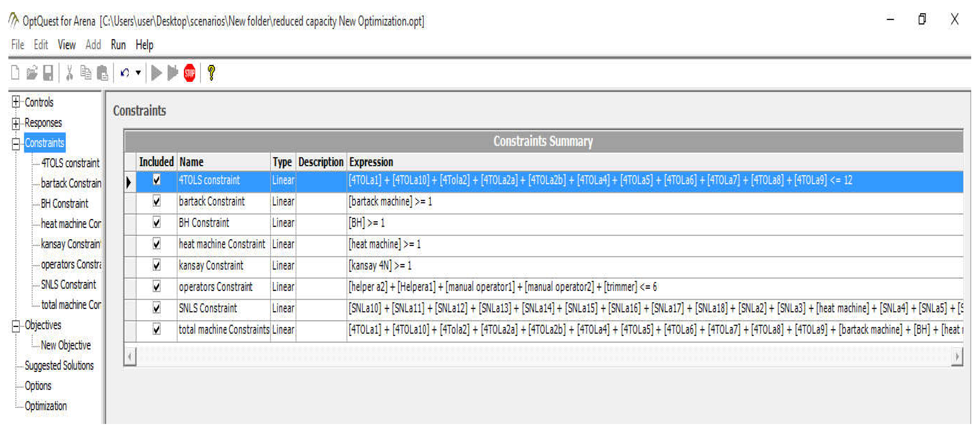This screenshot has width=980, height=433.
Task: Click the Open folder toolbar icon
Action: pos(32,72)
